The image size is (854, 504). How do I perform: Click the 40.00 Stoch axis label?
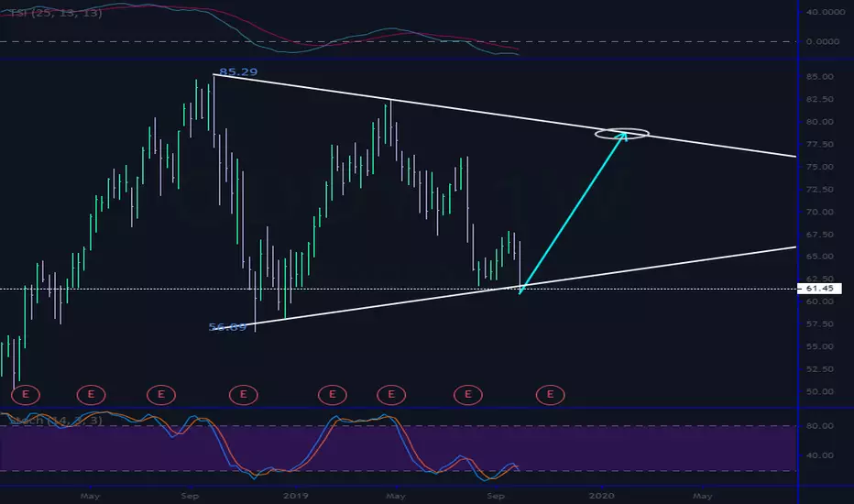pyautogui.click(x=820, y=455)
